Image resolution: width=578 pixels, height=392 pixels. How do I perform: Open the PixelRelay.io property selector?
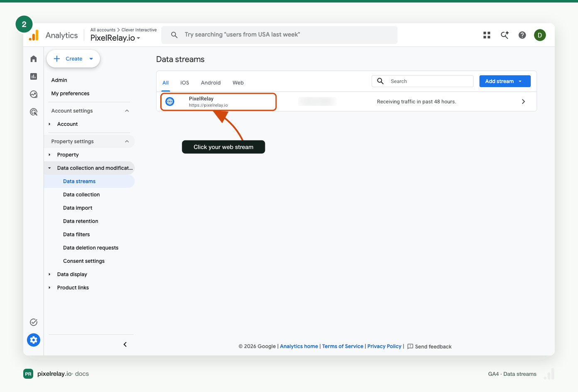(115, 38)
